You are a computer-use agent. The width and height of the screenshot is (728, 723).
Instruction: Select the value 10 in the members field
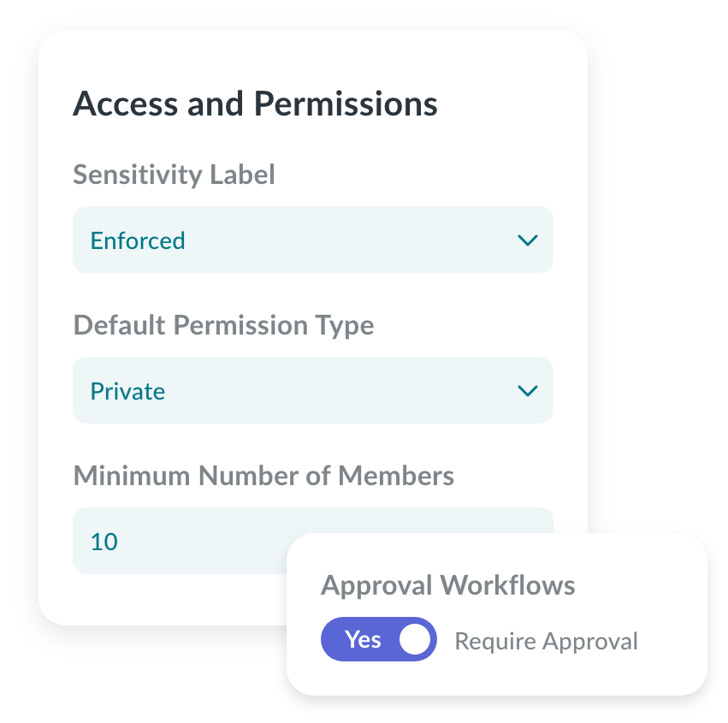tap(103, 541)
